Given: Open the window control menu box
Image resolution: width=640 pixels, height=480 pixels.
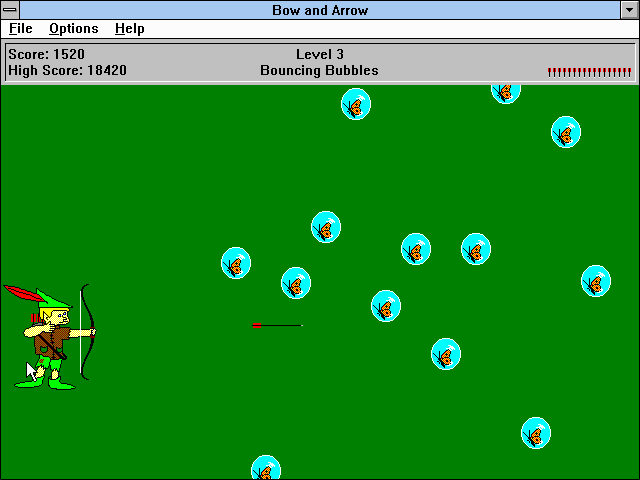Looking at the screenshot, I should [11, 10].
